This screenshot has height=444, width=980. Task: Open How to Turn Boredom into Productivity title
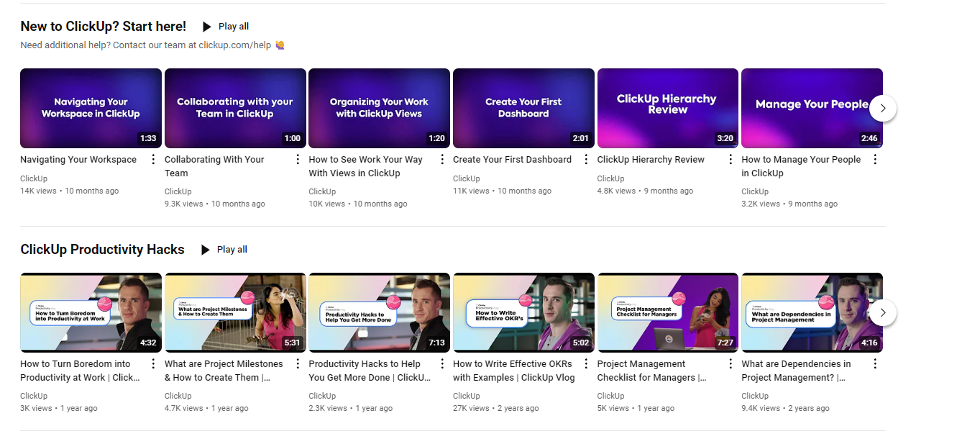[x=80, y=371]
